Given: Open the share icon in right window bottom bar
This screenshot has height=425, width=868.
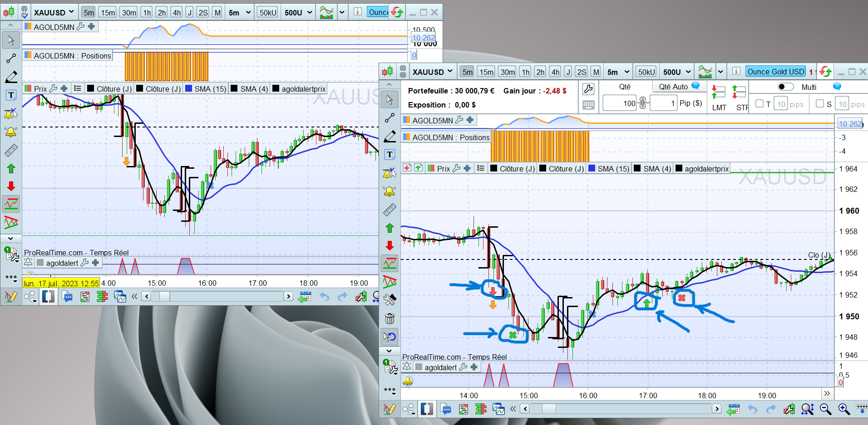Looking at the screenshot, I should pos(409,409).
